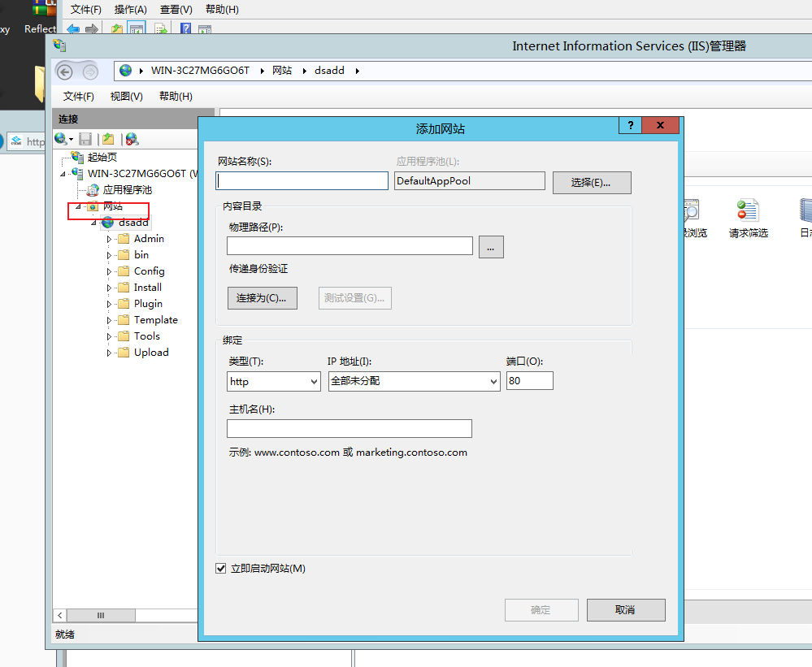812x667 pixels.
Task: Open the 帮助(H) menu in the background window
Action: 222,9
